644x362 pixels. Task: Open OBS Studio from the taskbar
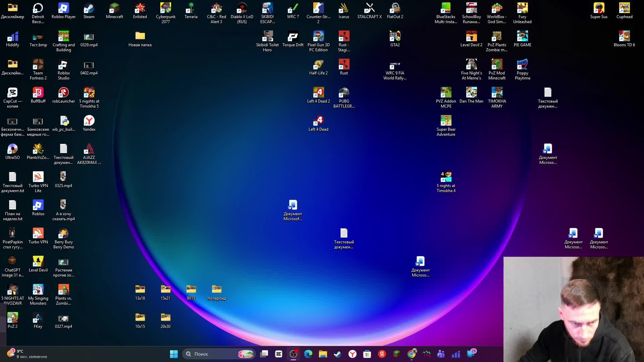(293, 354)
